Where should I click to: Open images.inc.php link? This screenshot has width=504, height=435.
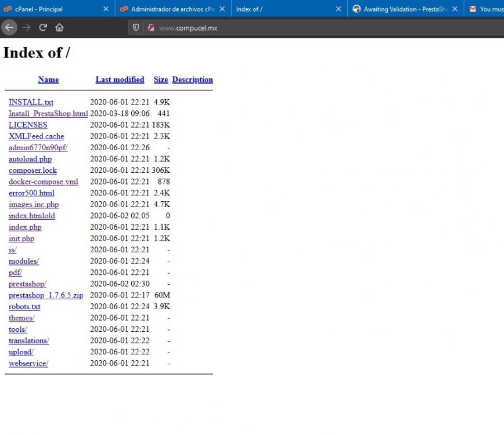tap(34, 205)
